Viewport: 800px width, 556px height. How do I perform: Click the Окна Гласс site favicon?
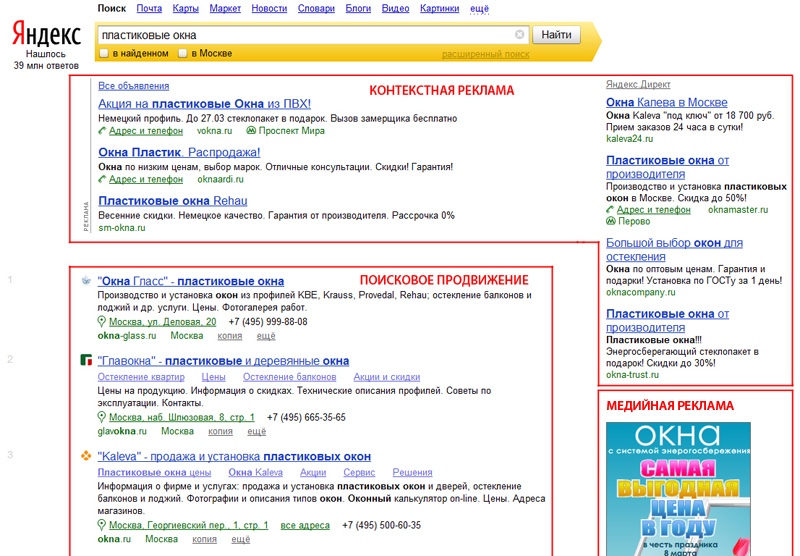pyautogui.click(x=86, y=280)
